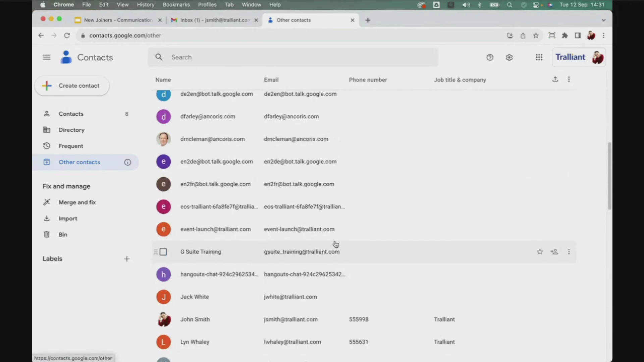Reload the page
Viewport: 644px width, 362px height.
pos(67,36)
